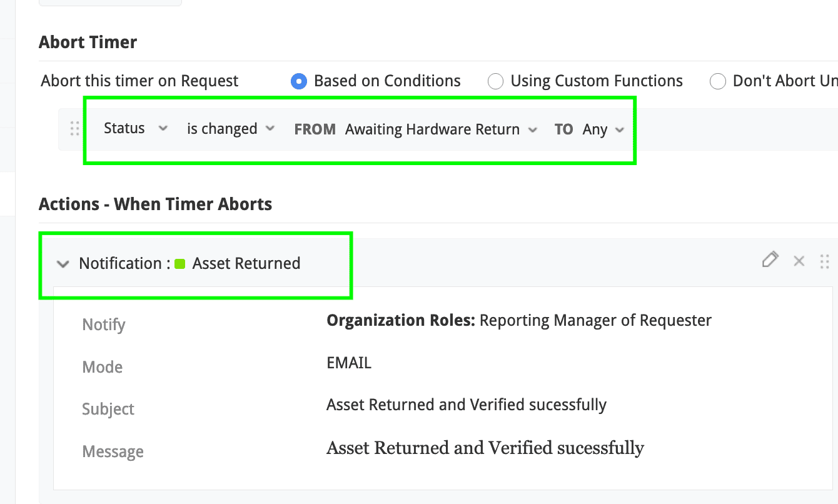Click Reporting Manager of Requester recipient
The height and width of the screenshot is (504, 838).
point(595,321)
